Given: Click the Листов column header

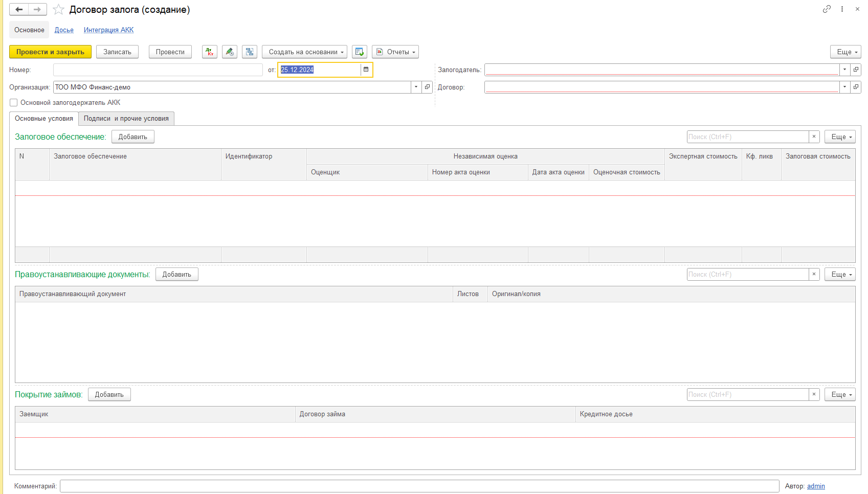Looking at the screenshot, I should point(470,294).
